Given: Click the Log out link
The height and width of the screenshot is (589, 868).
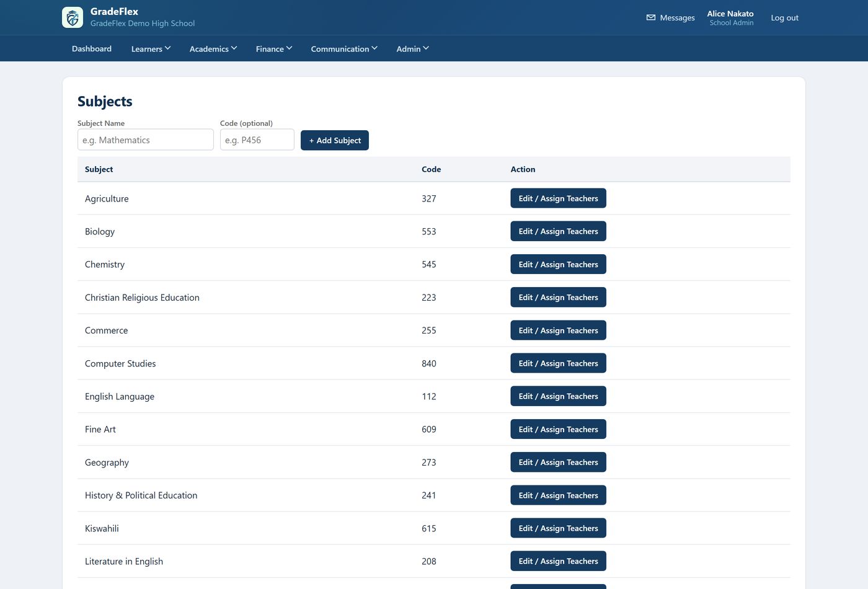Looking at the screenshot, I should click(784, 17).
